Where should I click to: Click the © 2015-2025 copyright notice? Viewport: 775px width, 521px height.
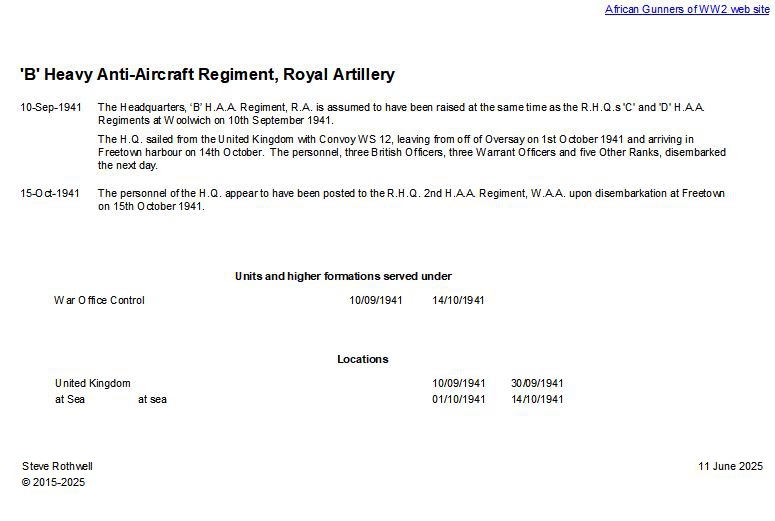click(53, 482)
